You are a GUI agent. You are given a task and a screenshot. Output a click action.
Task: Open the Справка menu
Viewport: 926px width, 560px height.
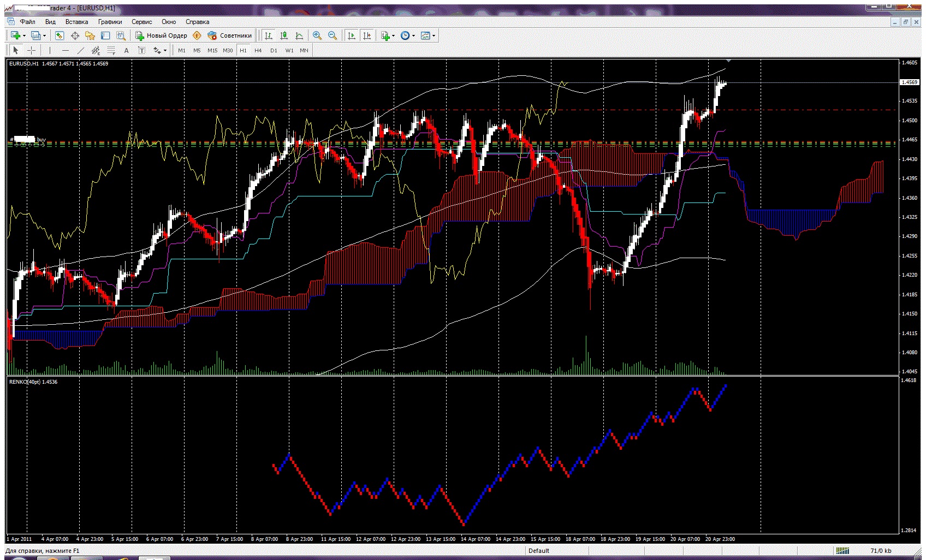(197, 22)
